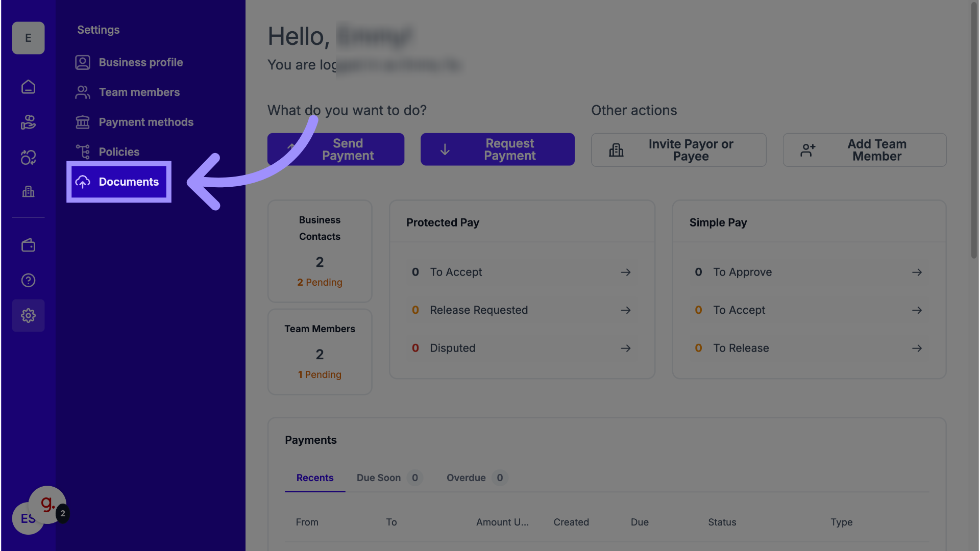Click the E workspace avatar
Viewport: 980px width, 551px height.
coord(28,38)
